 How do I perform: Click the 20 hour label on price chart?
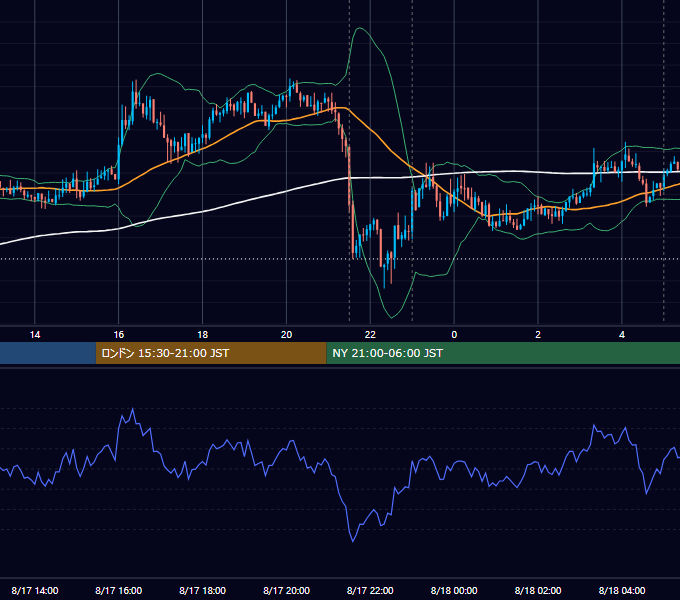point(286,335)
